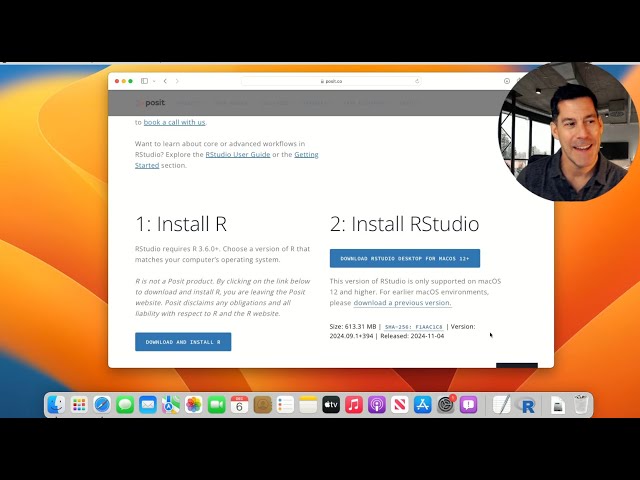Toggle the Safari sidebar button

tap(144, 81)
